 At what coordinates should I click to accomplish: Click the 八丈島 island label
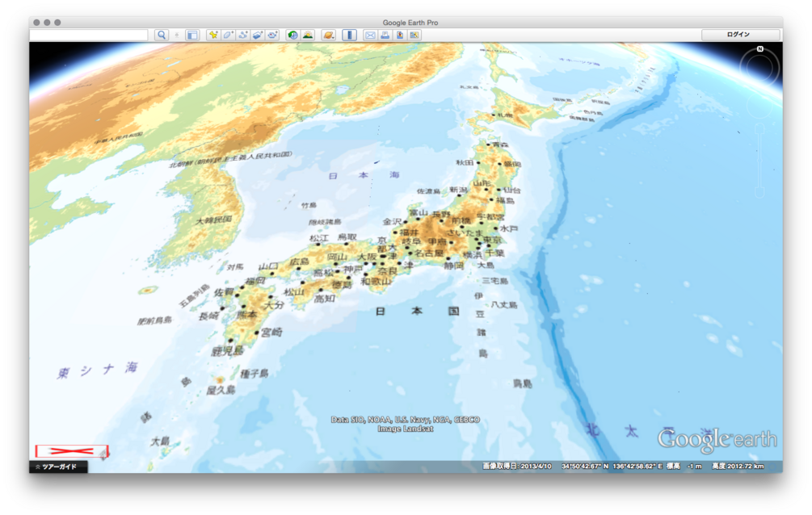pyautogui.click(x=504, y=305)
